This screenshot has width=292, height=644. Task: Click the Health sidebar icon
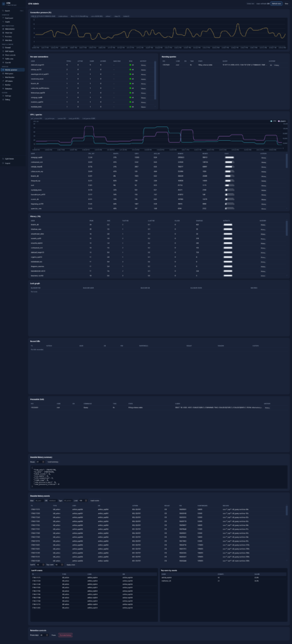point(3,21)
